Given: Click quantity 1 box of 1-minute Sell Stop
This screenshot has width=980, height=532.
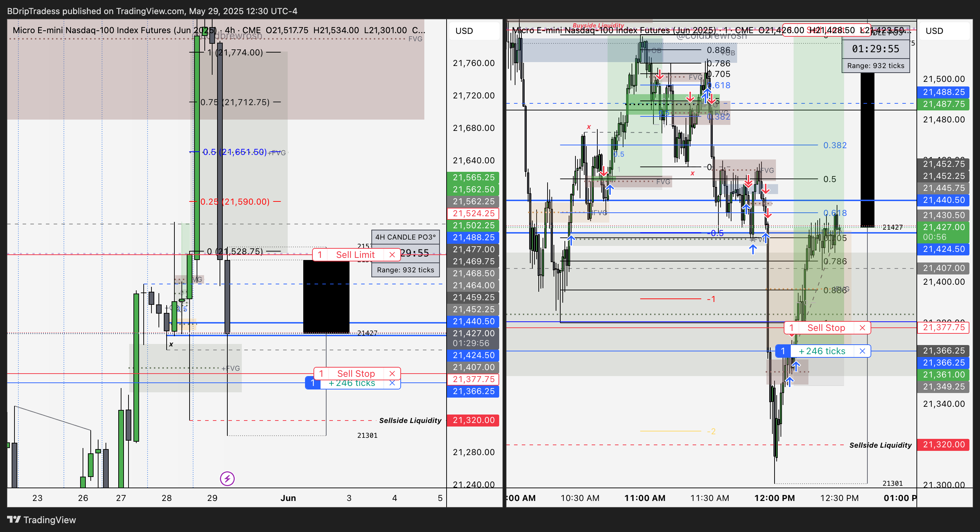Looking at the screenshot, I should point(791,328).
